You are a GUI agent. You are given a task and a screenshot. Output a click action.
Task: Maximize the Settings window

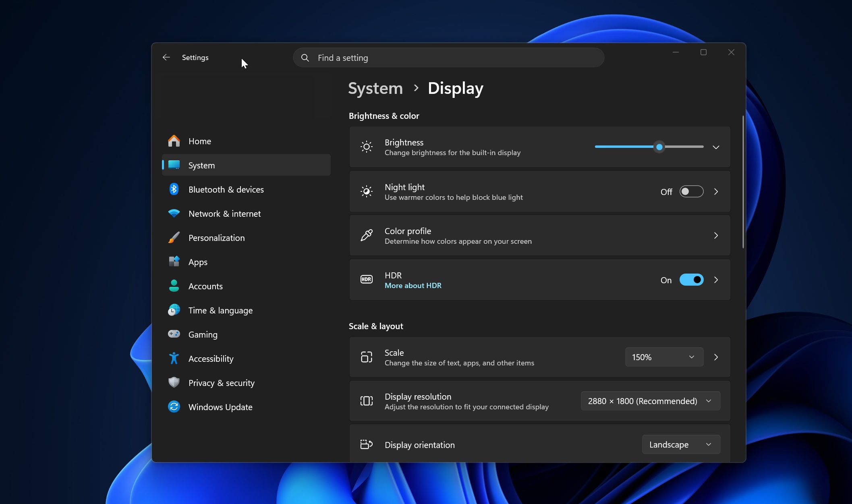click(x=703, y=52)
